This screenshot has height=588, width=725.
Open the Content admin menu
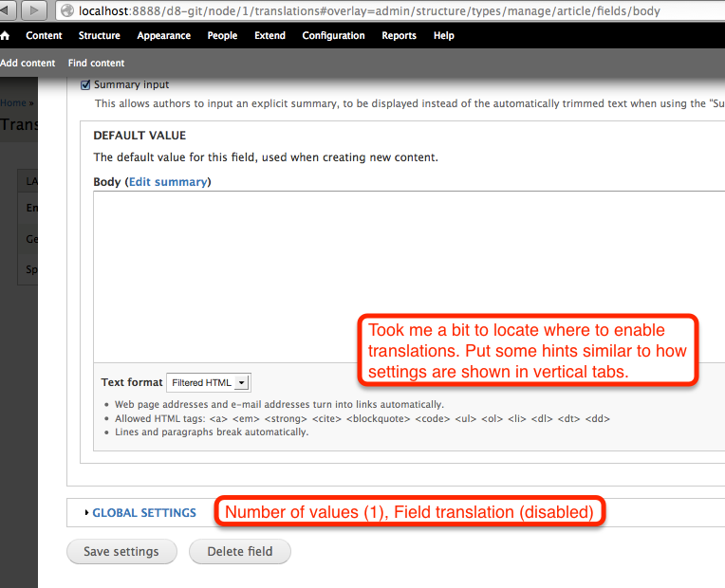(44, 36)
